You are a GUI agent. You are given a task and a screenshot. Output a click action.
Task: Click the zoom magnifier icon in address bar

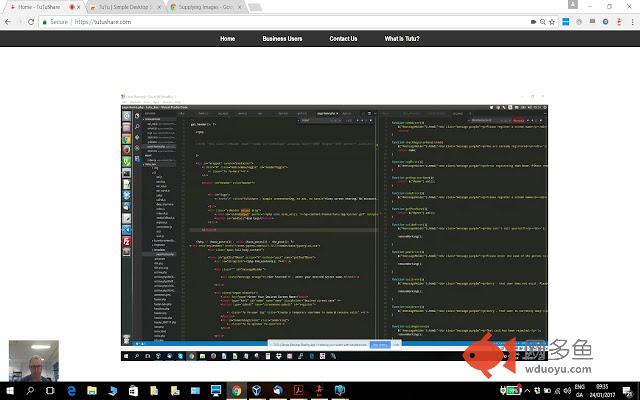(x=542, y=22)
